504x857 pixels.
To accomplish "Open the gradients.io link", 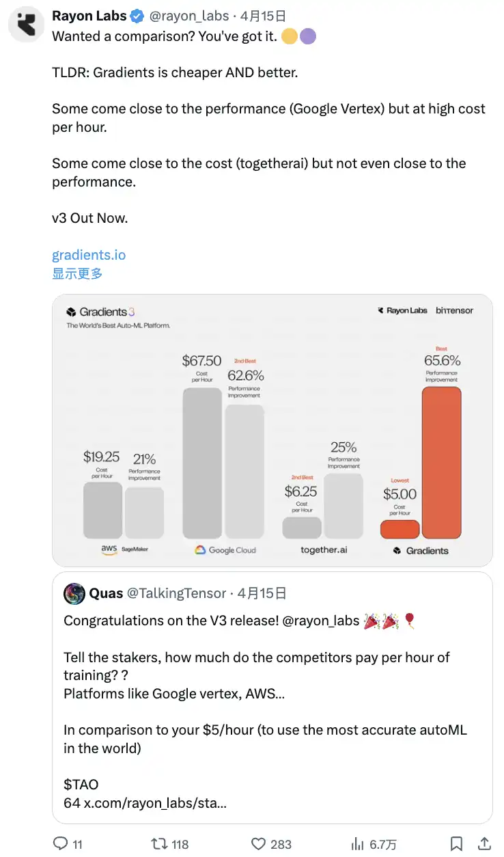I will (89, 255).
